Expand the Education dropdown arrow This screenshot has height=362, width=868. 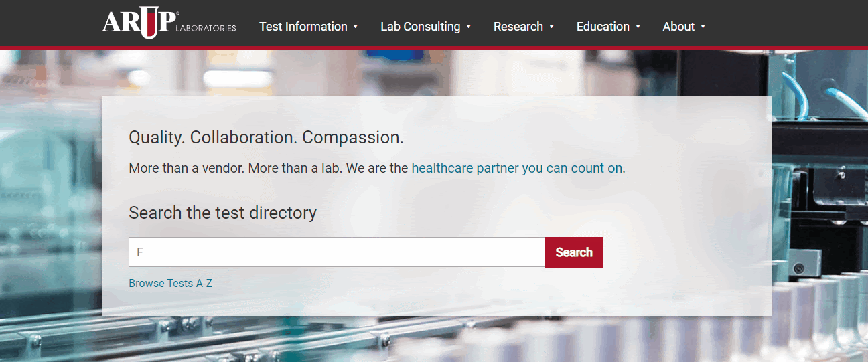(x=638, y=27)
